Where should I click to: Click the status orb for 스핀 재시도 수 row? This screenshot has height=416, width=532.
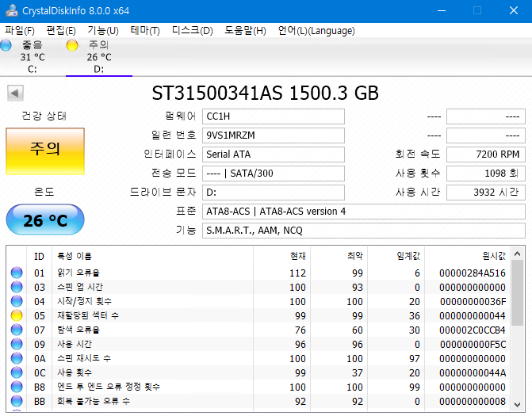tap(17, 358)
